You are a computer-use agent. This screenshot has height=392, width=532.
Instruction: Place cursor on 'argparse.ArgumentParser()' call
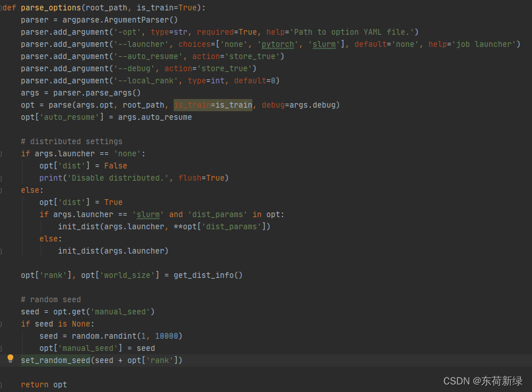point(120,20)
